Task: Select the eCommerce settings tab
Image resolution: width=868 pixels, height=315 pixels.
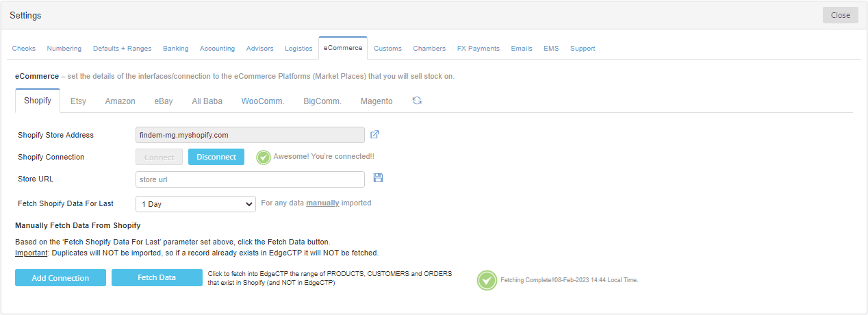Action: [343, 48]
